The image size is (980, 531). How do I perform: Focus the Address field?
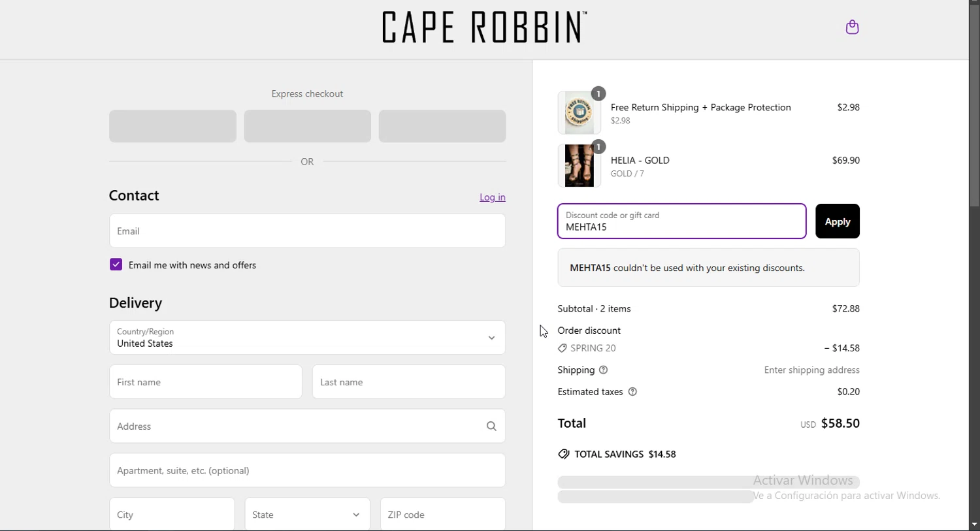pos(307,426)
